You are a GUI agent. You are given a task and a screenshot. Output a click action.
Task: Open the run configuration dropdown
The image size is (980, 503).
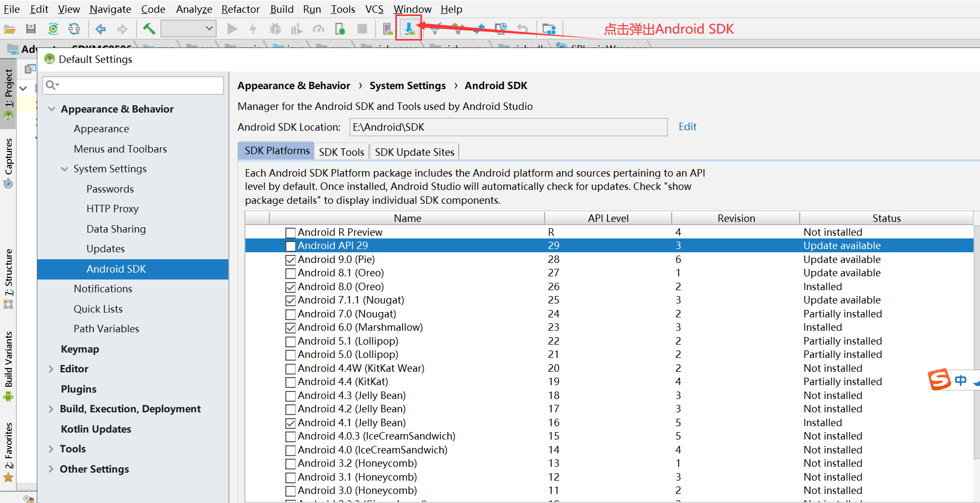click(188, 29)
